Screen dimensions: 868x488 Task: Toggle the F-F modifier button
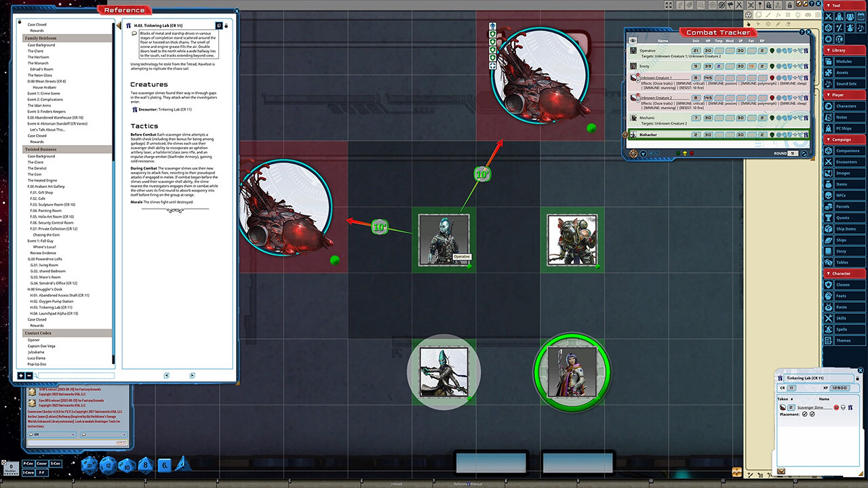42,472
